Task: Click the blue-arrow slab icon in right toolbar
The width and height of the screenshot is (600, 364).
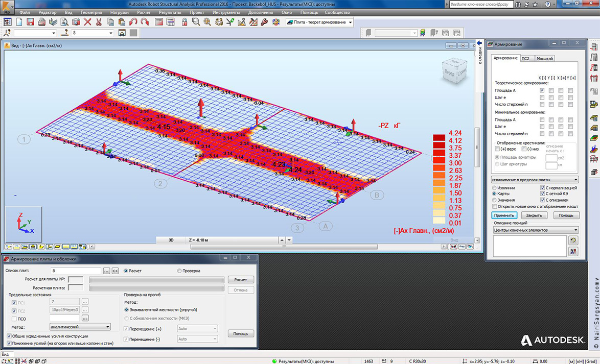Action: [594, 149]
